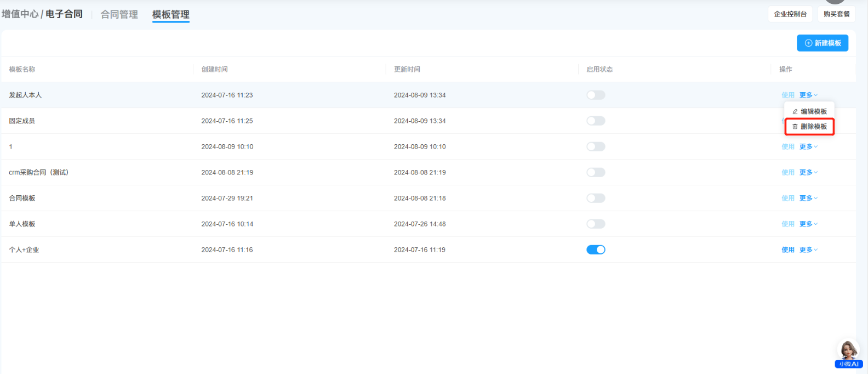Click the 更新时间 column header
This screenshot has height=374, width=868.
click(x=407, y=69)
